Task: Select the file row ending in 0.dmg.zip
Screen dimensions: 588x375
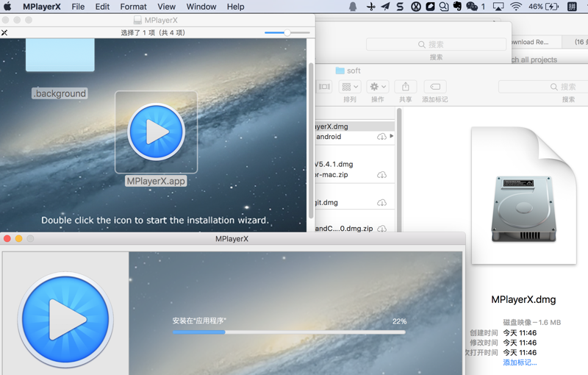Action: click(355, 229)
